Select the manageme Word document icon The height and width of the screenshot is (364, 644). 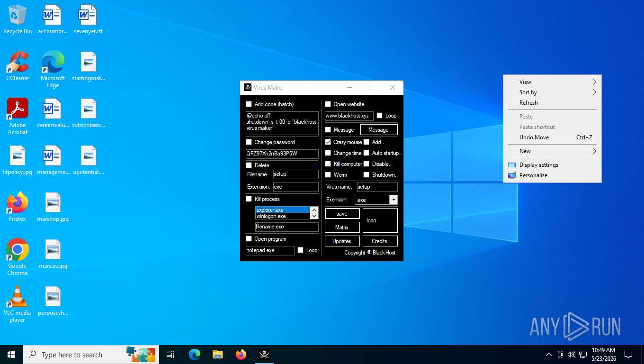53,161
